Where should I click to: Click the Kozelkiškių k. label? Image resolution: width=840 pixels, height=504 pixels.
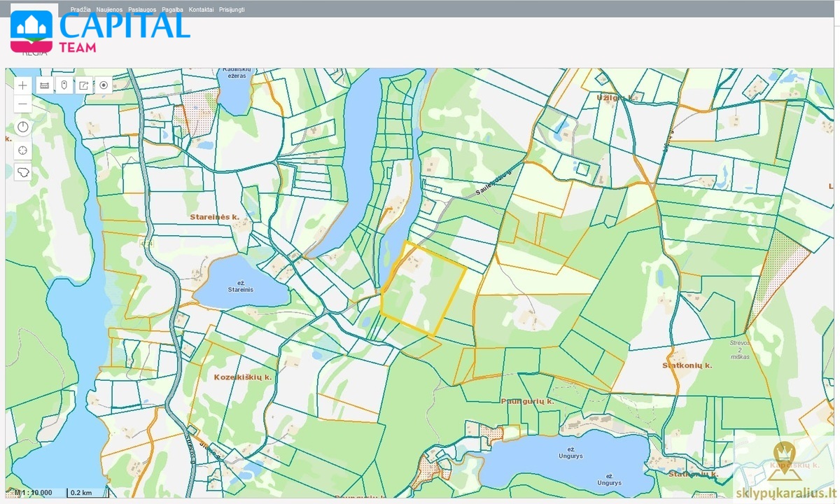(243, 377)
